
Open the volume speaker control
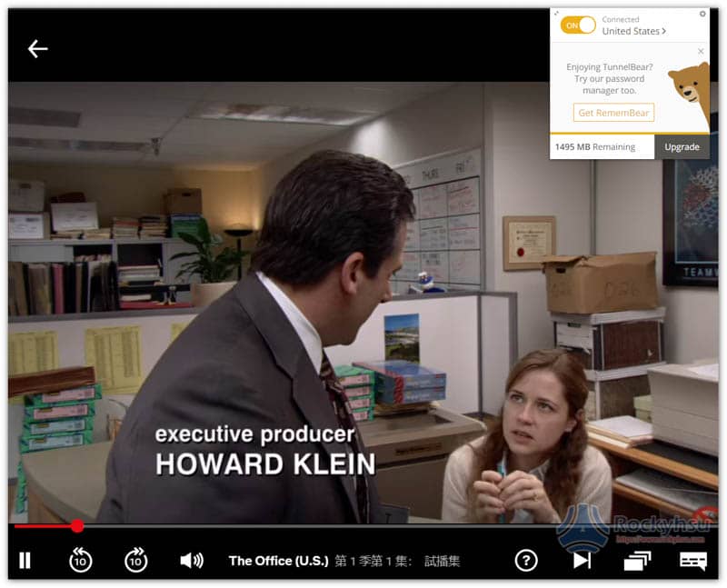[x=192, y=560]
